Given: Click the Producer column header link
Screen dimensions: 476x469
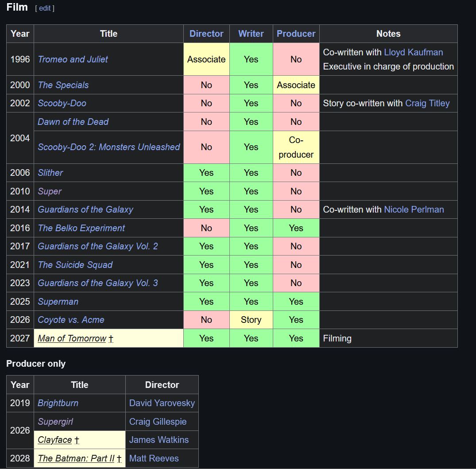Looking at the screenshot, I should 296,34.
